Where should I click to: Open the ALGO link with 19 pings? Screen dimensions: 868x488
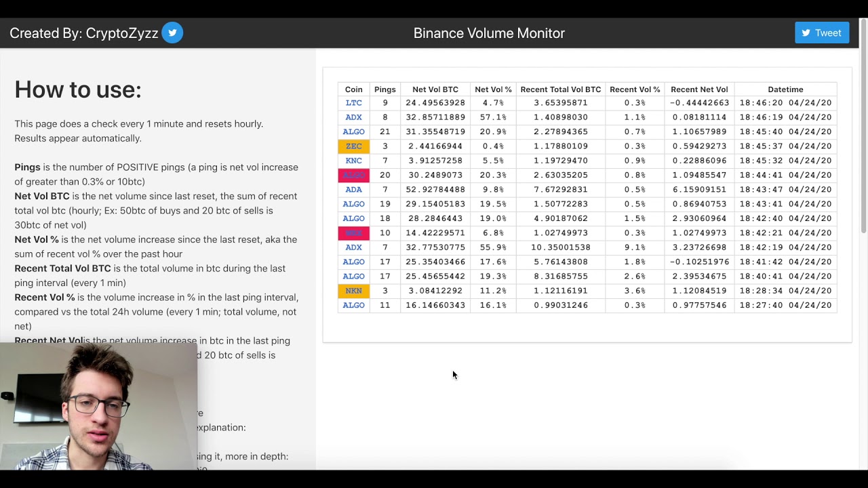(353, 204)
